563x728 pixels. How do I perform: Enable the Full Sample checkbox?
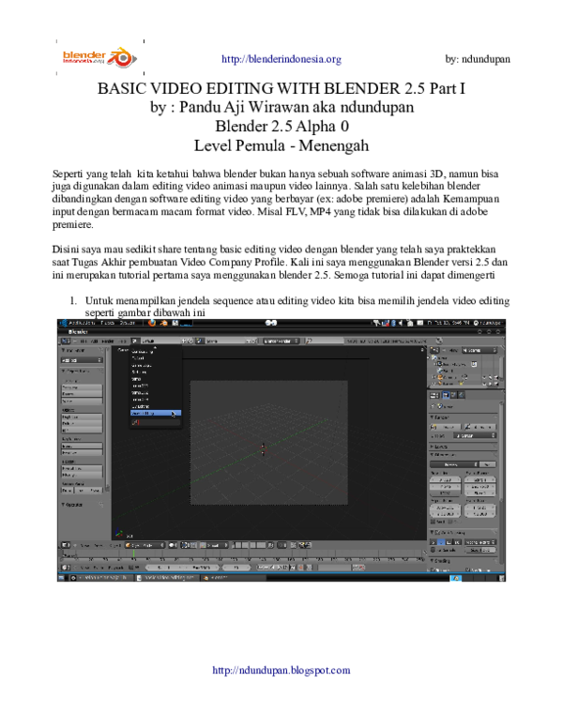(433, 550)
